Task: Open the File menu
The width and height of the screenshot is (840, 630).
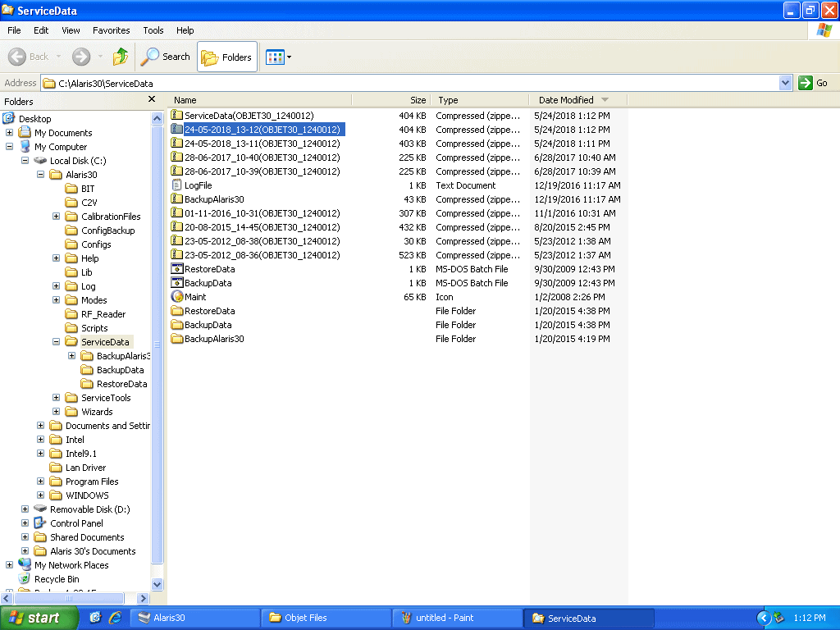Action: click(x=14, y=30)
